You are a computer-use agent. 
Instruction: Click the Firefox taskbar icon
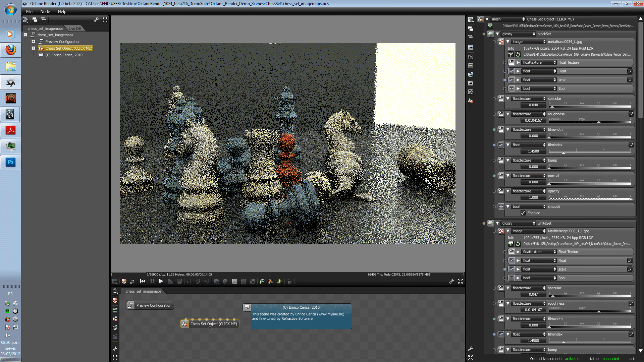[x=10, y=50]
